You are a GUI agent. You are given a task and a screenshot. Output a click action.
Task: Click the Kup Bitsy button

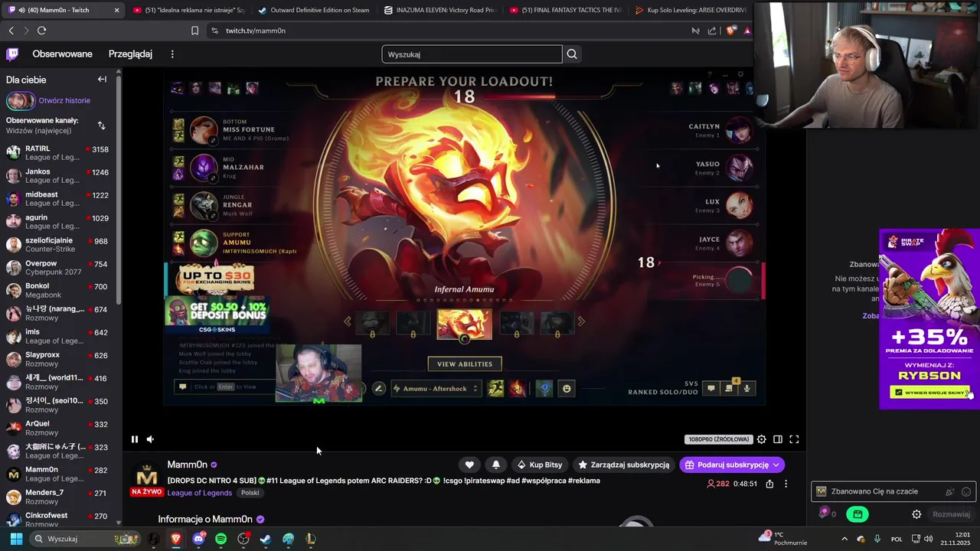coord(540,465)
